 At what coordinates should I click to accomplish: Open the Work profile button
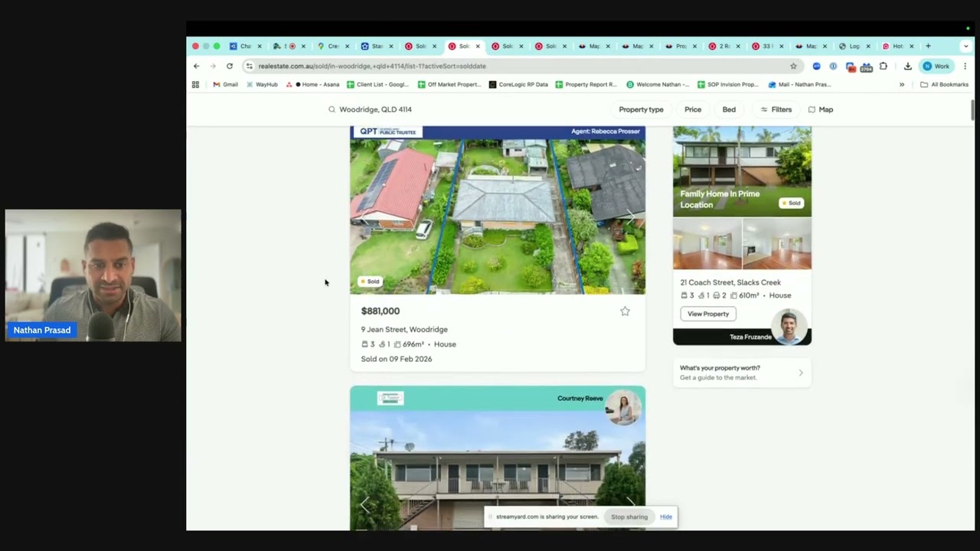pos(936,66)
